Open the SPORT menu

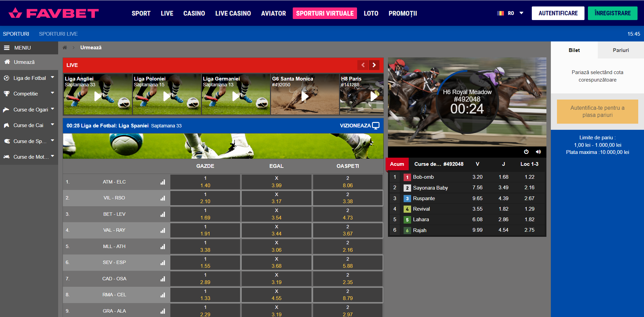[x=141, y=13]
